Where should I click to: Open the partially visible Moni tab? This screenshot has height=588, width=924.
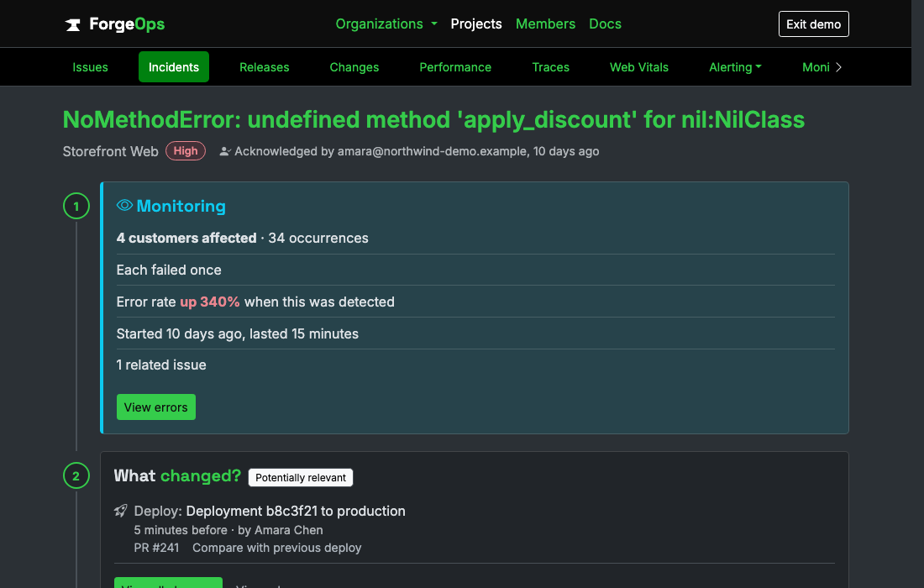pyautogui.click(x=816, y=67)
